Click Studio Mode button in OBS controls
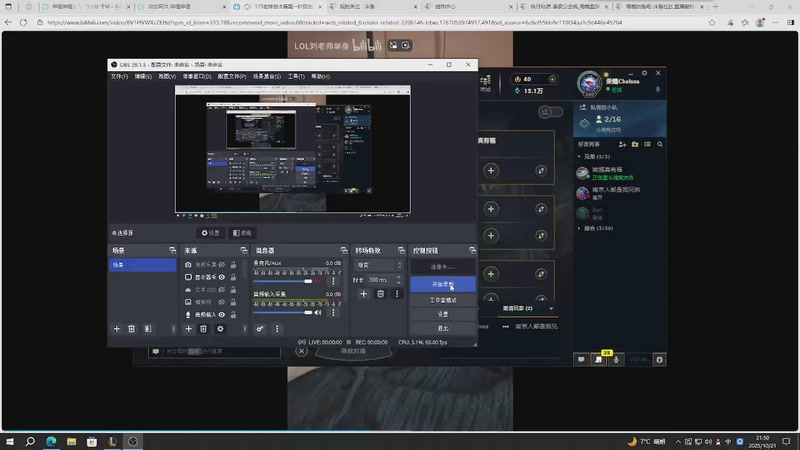This screenshot has height=450, width=800. click(x=443, y=300)
